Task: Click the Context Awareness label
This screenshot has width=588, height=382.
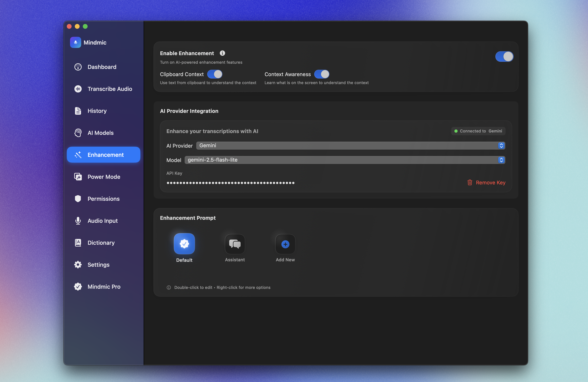Action: pyautogui.click(x=288, y=74)
